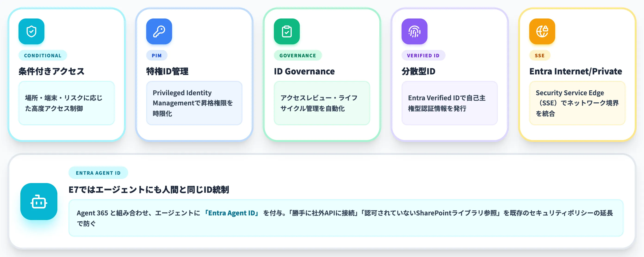This screenshot has height=257, width=644.
Task: Select the PIM badge label
Action: click(157, 55)
